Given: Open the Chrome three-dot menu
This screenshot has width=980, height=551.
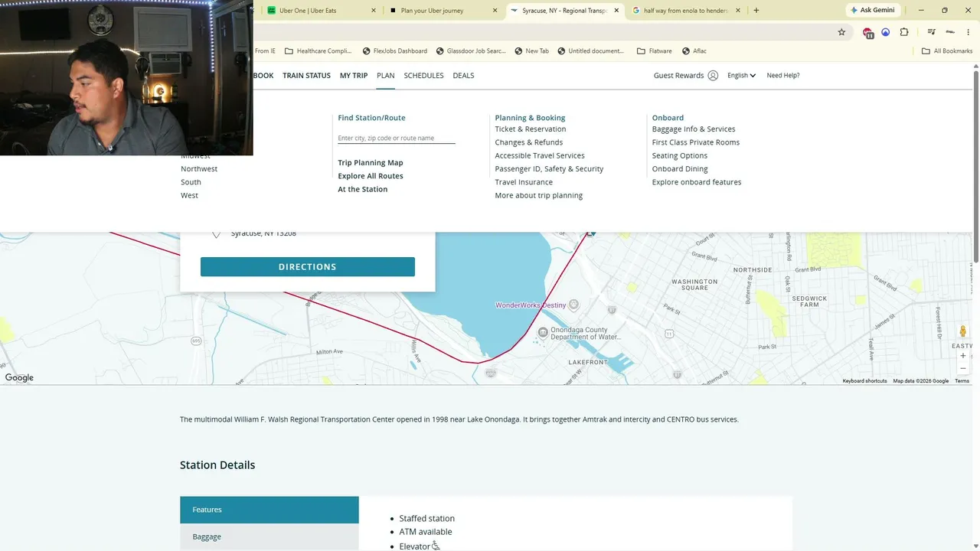Looking at the screenshot, I should click(968, 32).
